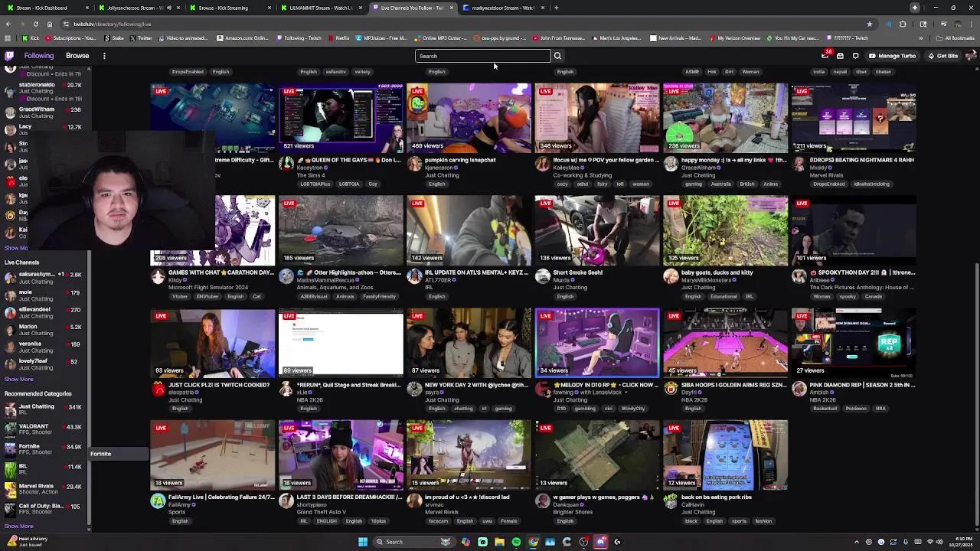Open the Browse page
This screenshot has height=551, width=980.
click(77, 56)
